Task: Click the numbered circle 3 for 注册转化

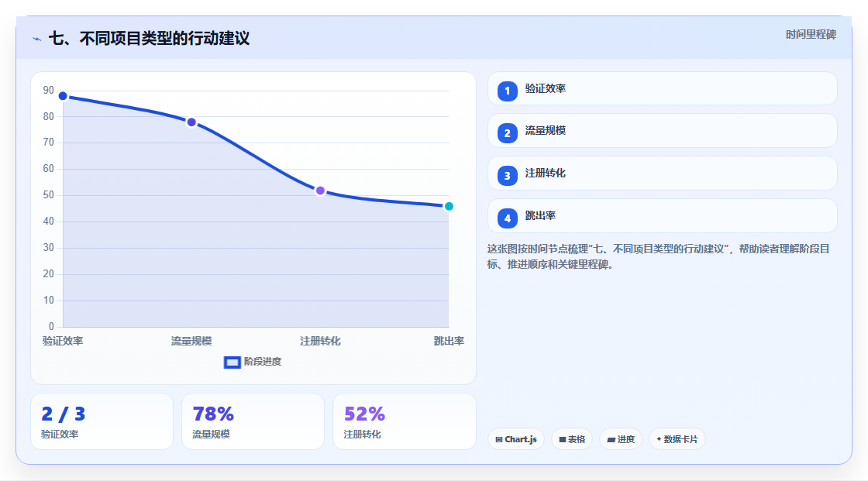Action: point(507,176)
